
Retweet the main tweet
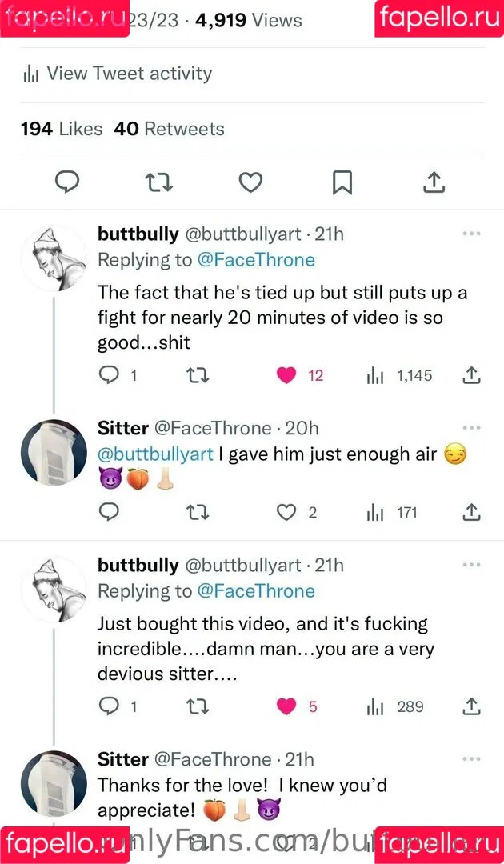[x=159, y=182]
